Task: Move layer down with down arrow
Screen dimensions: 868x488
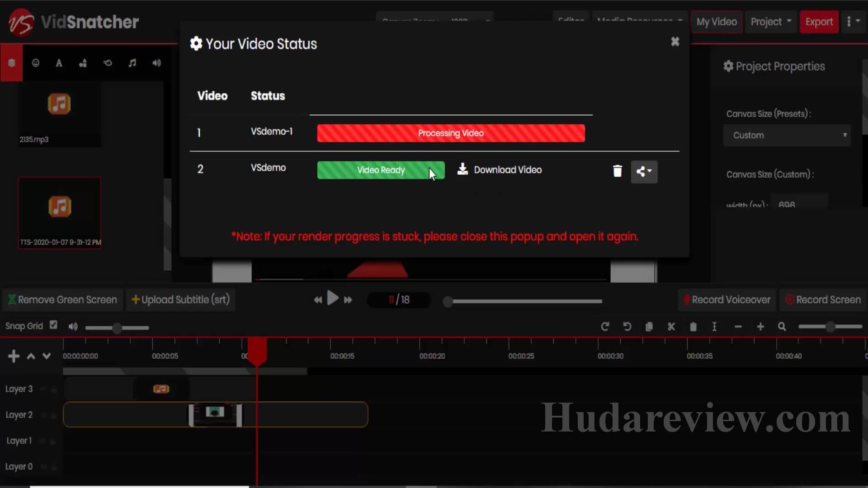Action: point(47,356)
